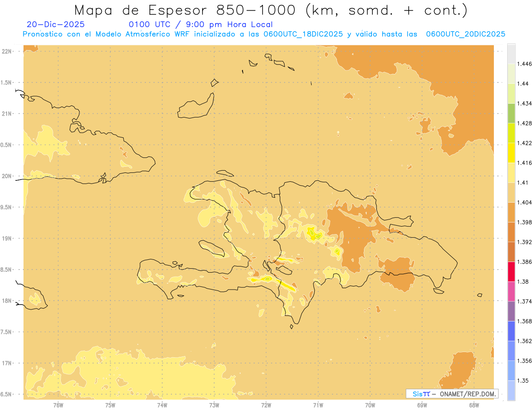Click the '7.5N' latitude label
The width and height of the screenshot is (532, 411).
point(7,332)
